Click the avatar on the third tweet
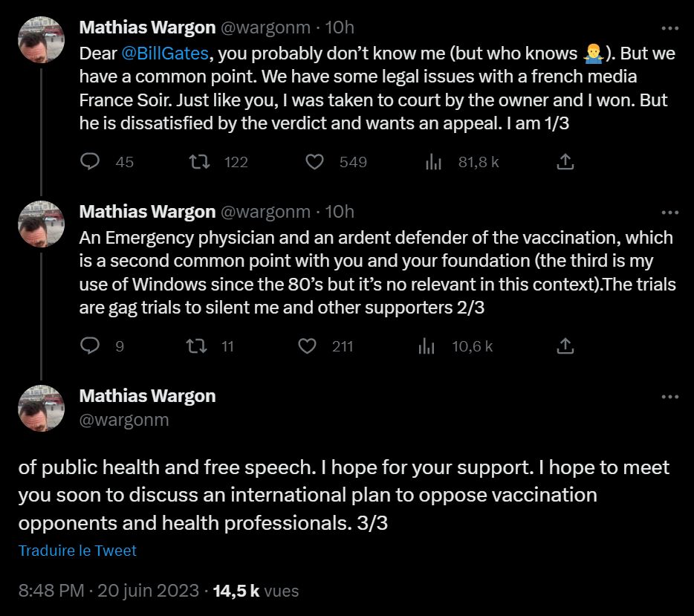The image size is (694, 616). (42, 408)
